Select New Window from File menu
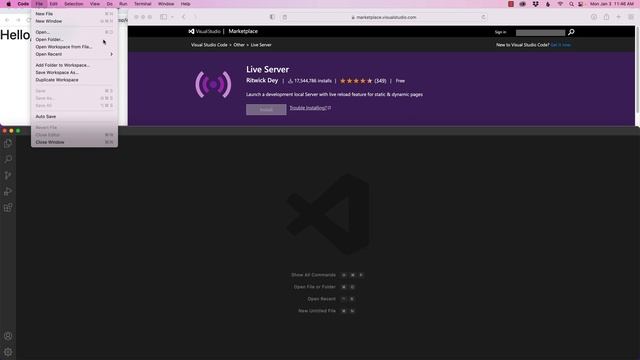Screen dimensions: 640x360 coord(74,21)
